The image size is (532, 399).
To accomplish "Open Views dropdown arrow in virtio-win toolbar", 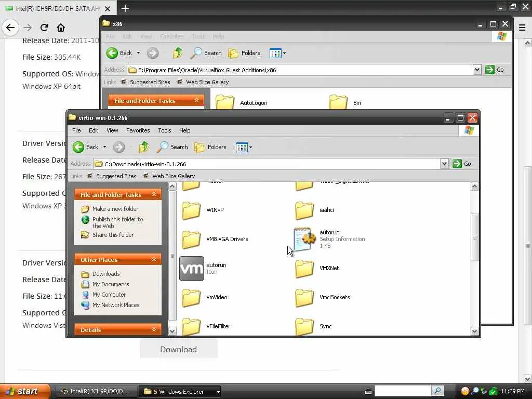I will tap(251, 147).
